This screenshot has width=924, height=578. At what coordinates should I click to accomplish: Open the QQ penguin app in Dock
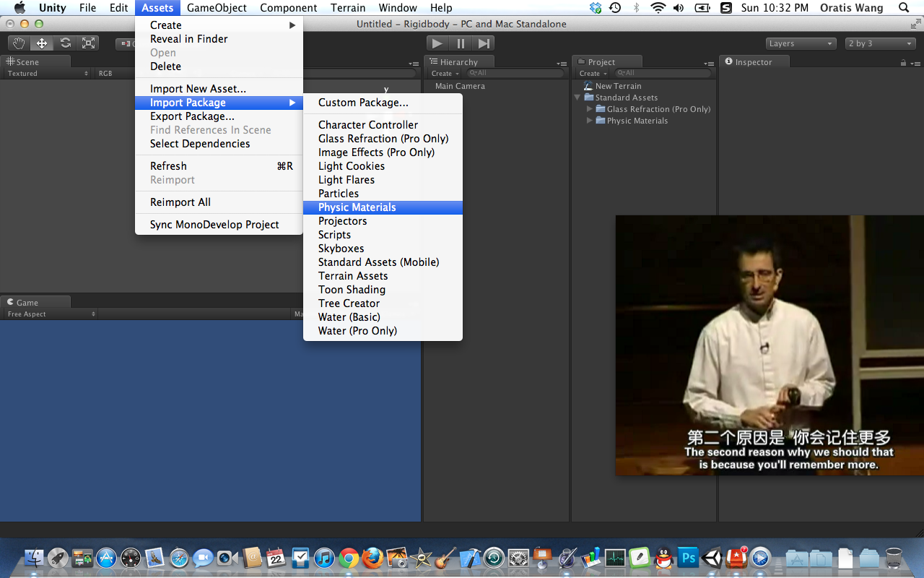tap(664, 558)
